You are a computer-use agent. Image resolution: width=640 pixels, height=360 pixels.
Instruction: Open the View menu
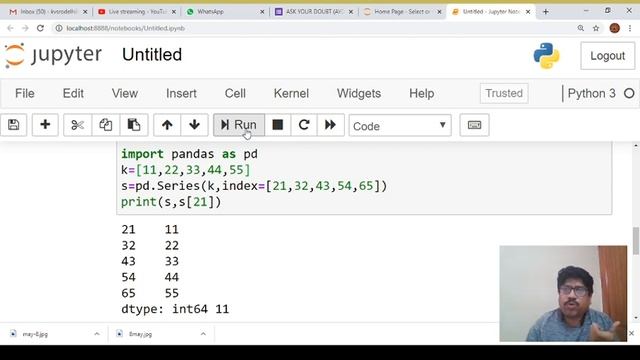point(124,93)
